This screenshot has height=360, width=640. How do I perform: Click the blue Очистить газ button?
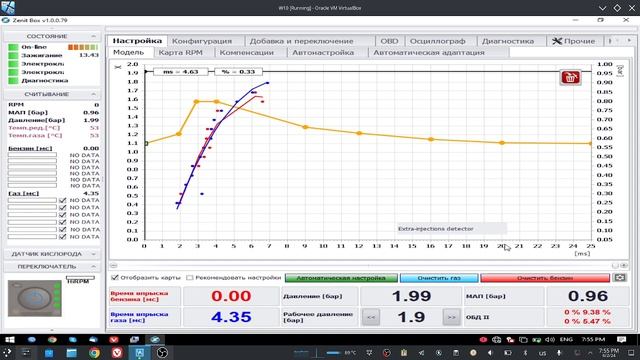click(439, 278)
